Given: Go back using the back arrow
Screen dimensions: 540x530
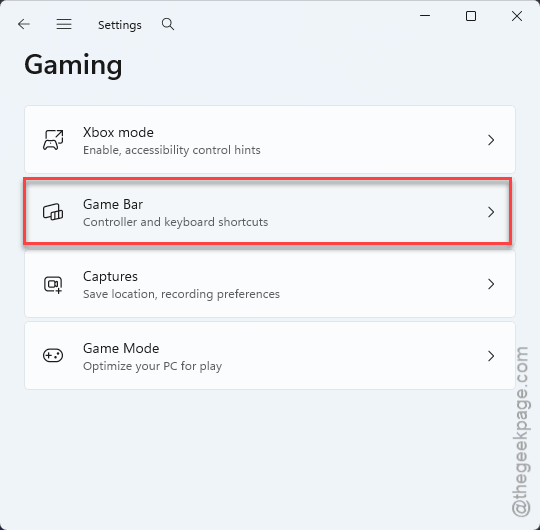Looking at the screenshot, I should pos(24,24).
